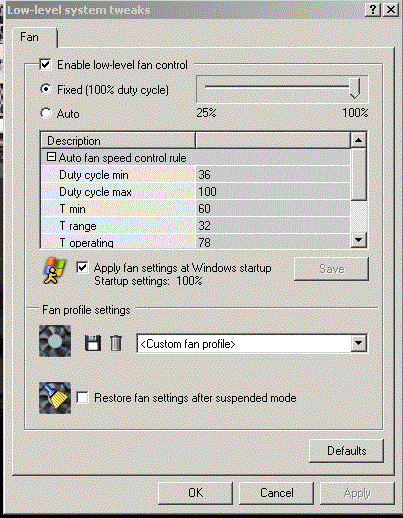Open the Custom fan profile dropdown
The height and width of the screenshot is (518, 403).
(359, 343)
